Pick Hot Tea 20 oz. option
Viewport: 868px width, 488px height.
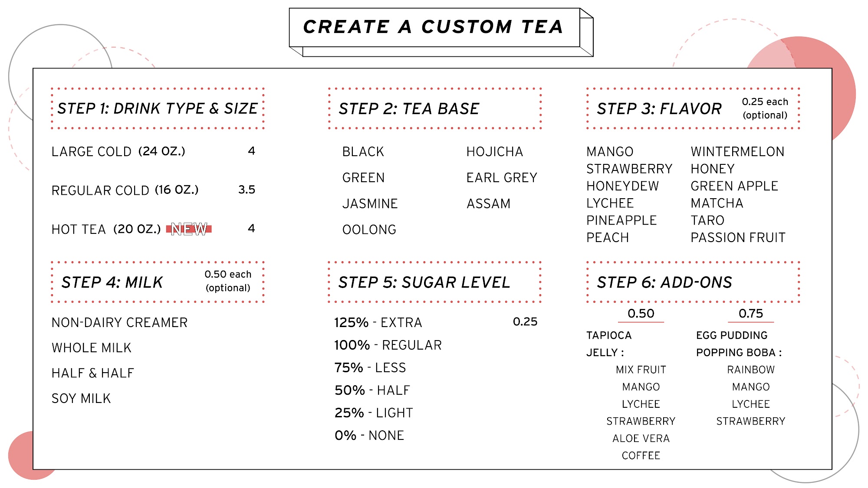[106, 229]
